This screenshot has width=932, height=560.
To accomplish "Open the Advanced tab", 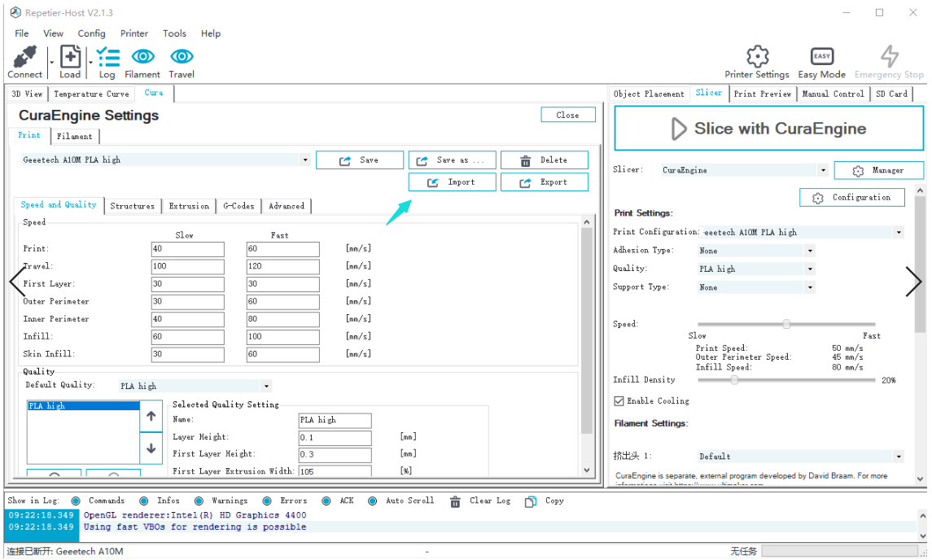I will click(287, 206).
